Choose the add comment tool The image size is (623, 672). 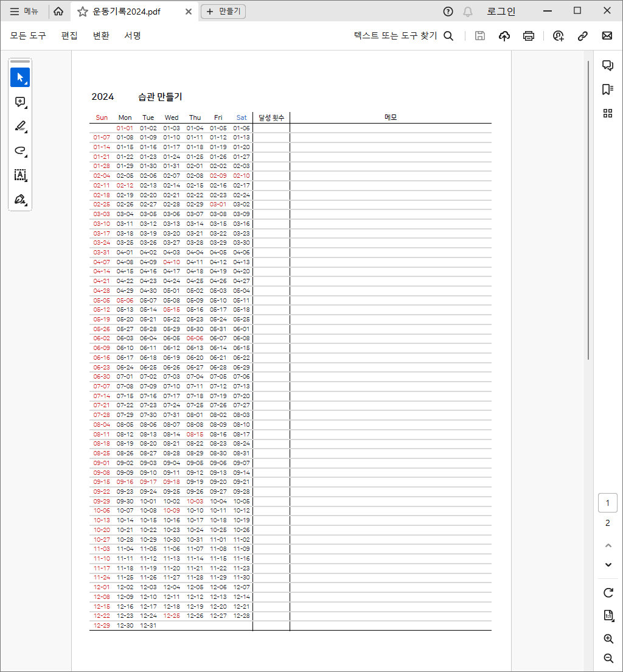tap(20, 102)
